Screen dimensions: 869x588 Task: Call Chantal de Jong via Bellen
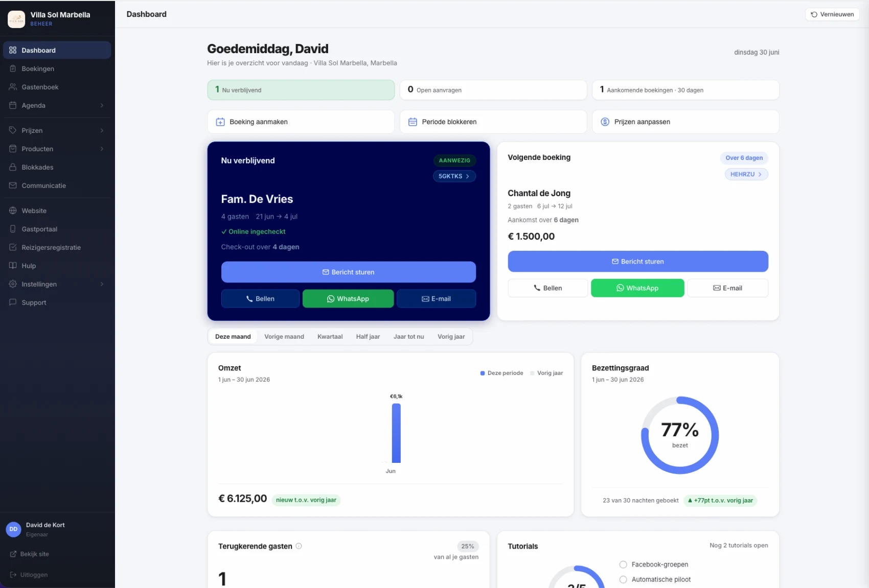[548, 288]
